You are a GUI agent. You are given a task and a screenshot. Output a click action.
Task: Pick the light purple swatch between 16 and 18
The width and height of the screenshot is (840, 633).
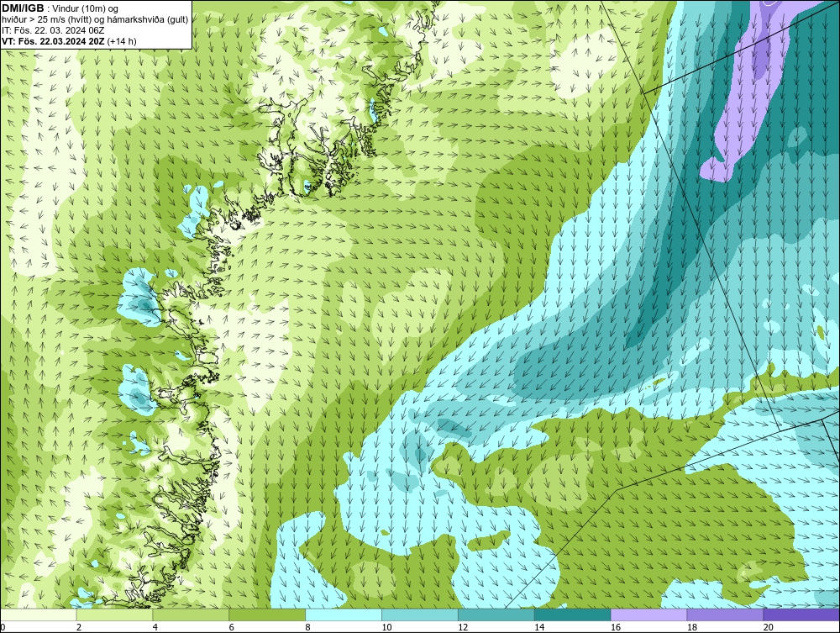[x=648, y=615]
